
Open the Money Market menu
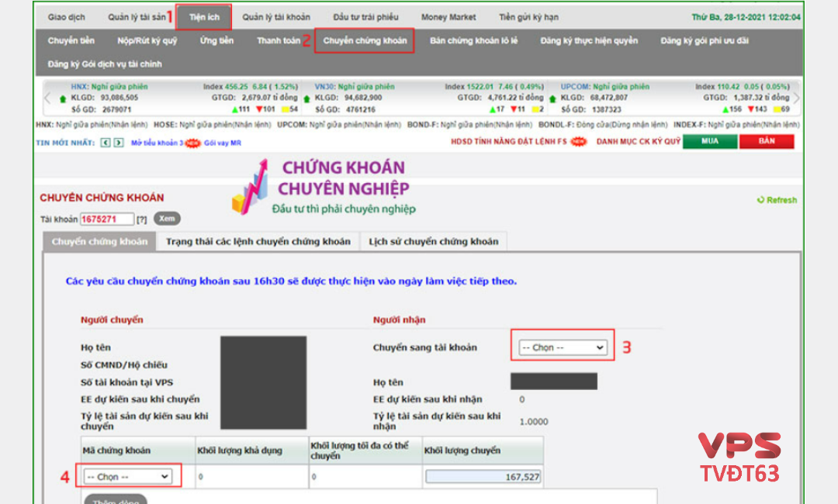[x=448, y=17]
